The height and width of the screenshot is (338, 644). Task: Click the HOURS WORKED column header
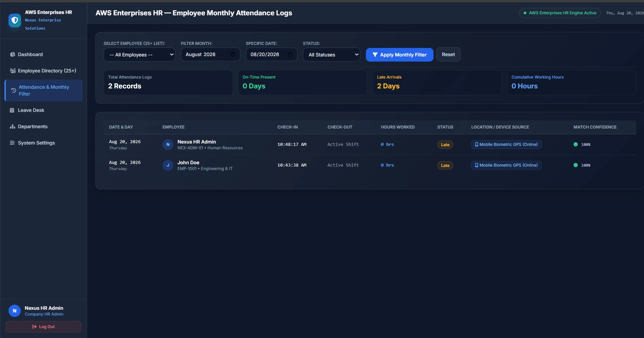click(x=398, y=127)
